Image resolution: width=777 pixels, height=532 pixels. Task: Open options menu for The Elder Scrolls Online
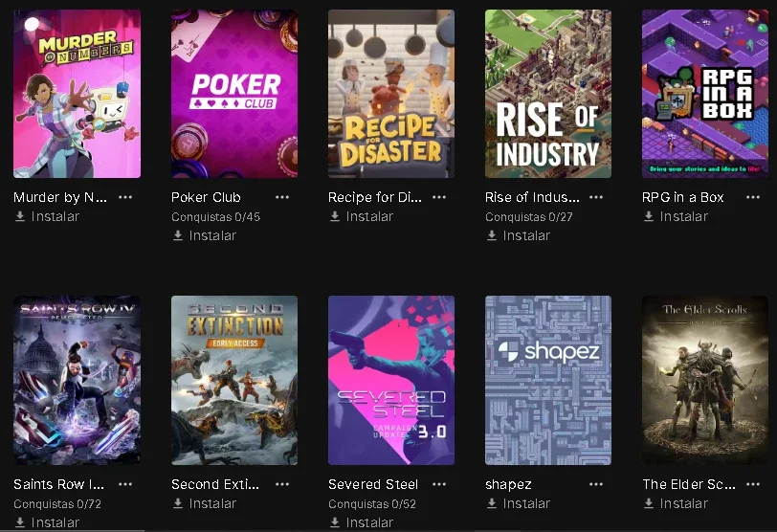[x=753, y=484]
